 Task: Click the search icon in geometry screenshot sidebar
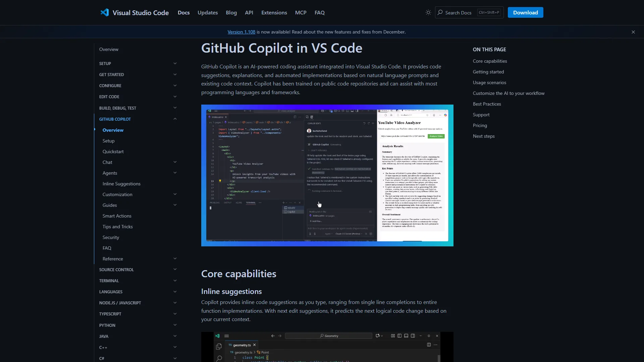coord(219,358)
